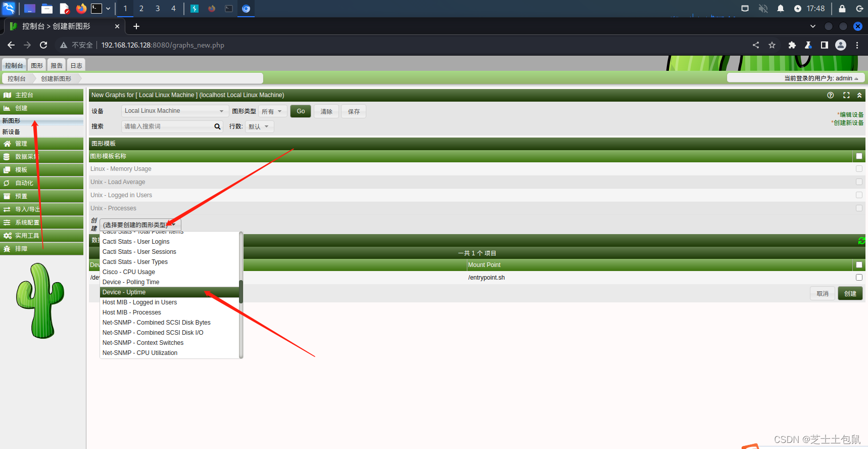
Task: Toggle select-all checkbox in 图形模板名称 header
Action: point(859,156)
